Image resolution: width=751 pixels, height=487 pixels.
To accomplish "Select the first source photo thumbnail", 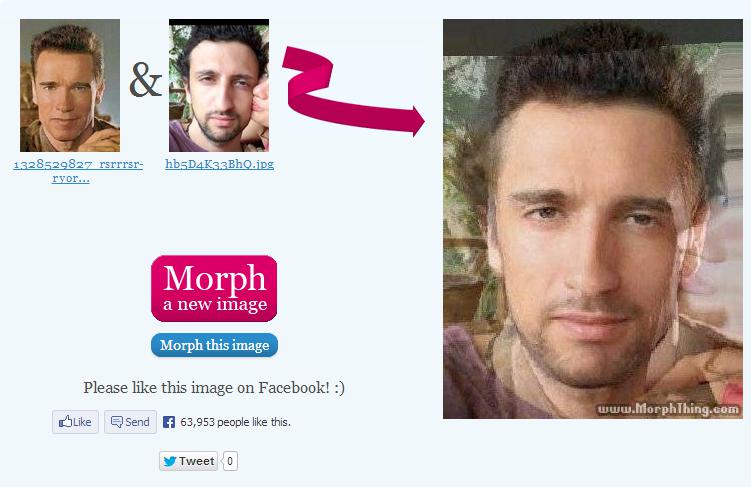I will click(x=70, y=85).
